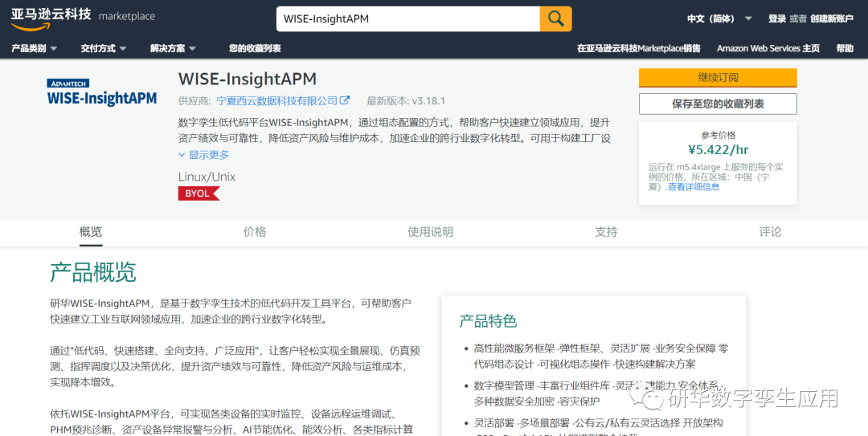Viewport: 868px width, 436px height.
Task: Open 在亚马逊云科技Marketplace销售 link
Action: point(639,49)
